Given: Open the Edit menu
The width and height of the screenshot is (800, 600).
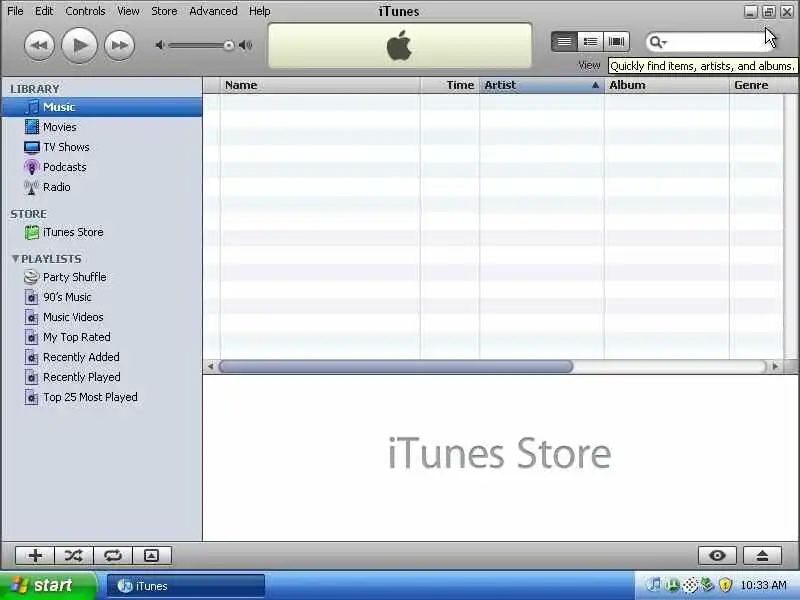Looking at the screenshot, I should pyautogui.click(x=44, y=11).
